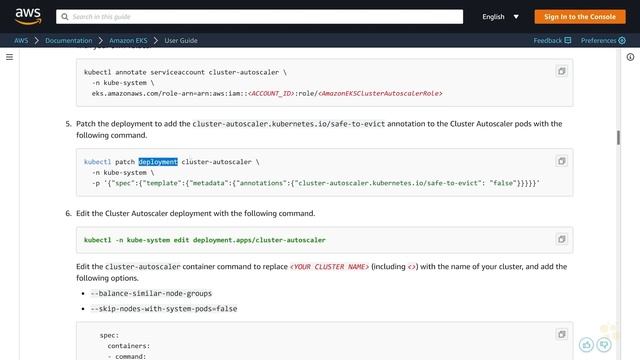Open User Guide breadcrumb link
Image resolution: width=640 pixels, height=360 pixels.
(x=181, y=40)
